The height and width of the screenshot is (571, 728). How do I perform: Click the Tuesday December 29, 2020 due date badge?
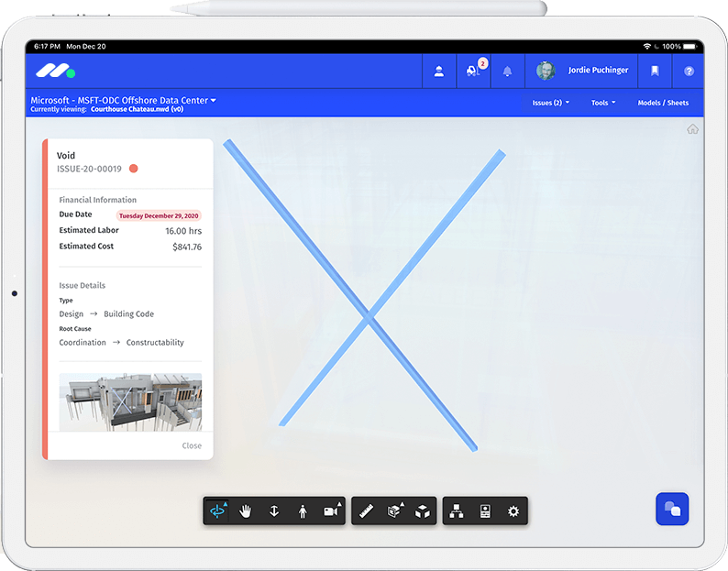[x=159, y=215]
